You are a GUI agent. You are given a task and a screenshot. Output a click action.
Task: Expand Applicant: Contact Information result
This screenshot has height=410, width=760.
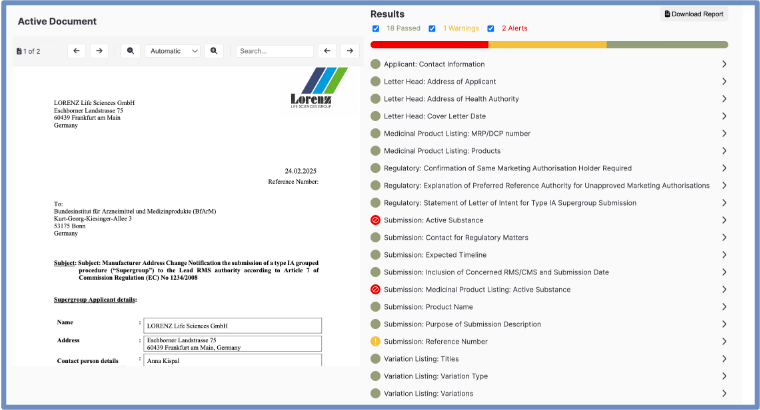click(549, 64)
